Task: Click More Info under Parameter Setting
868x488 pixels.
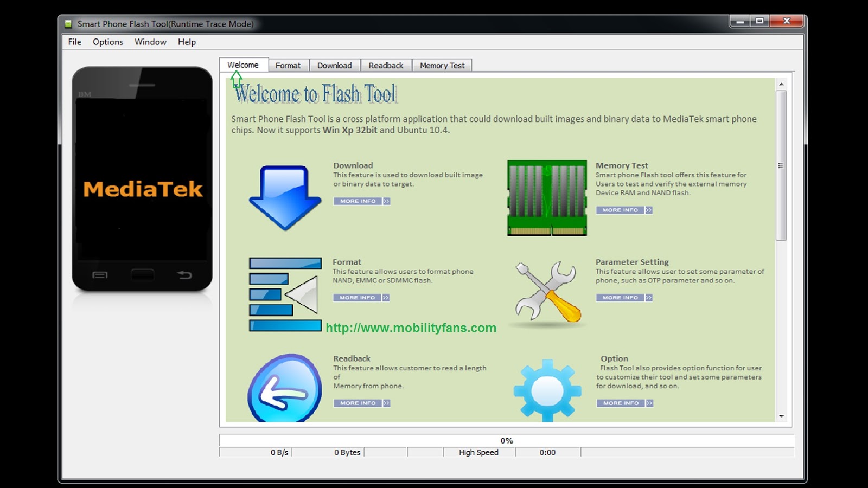Action: pos(624,298)
